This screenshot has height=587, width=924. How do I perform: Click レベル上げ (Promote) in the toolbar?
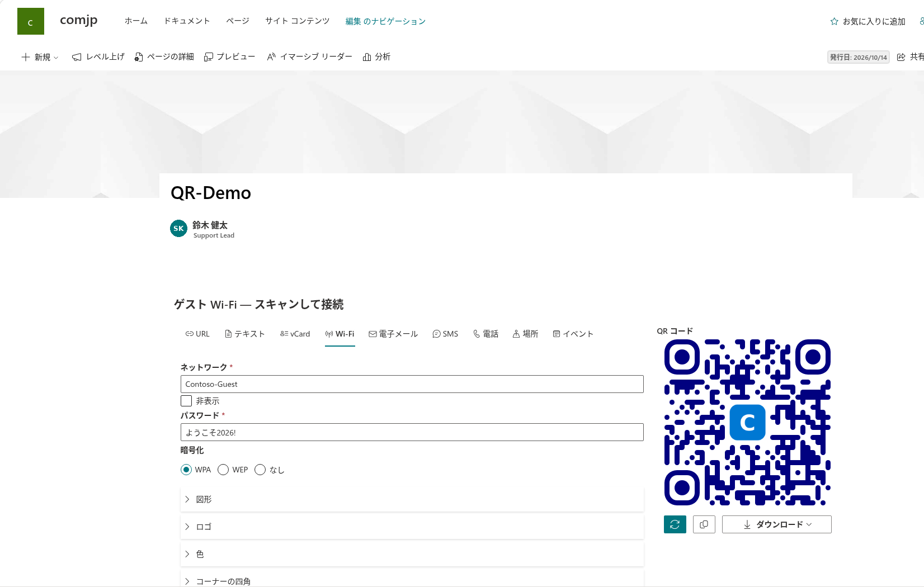tap(98, 57)
